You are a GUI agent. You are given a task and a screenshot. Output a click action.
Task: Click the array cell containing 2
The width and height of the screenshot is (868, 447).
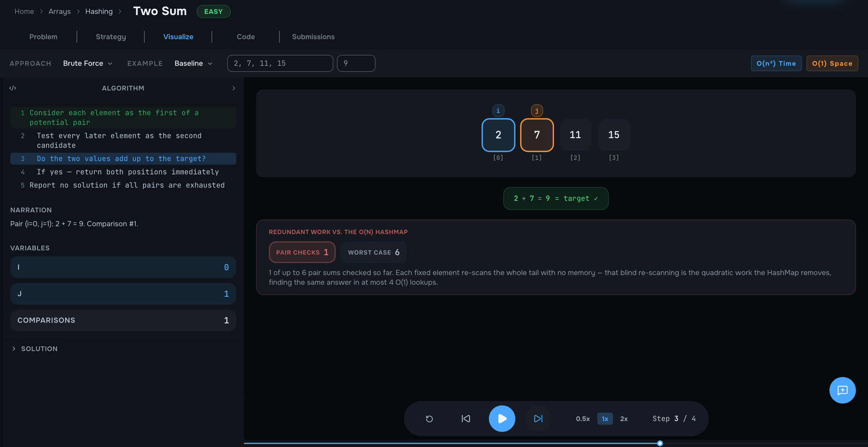[x=498, y=135]
